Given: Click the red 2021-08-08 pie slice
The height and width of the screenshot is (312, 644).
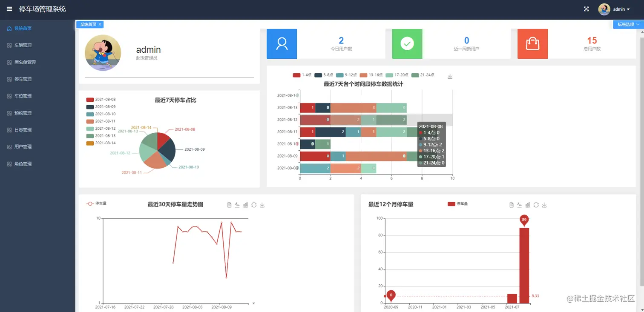Looking at the screenshot, I should tap(164, 140).
